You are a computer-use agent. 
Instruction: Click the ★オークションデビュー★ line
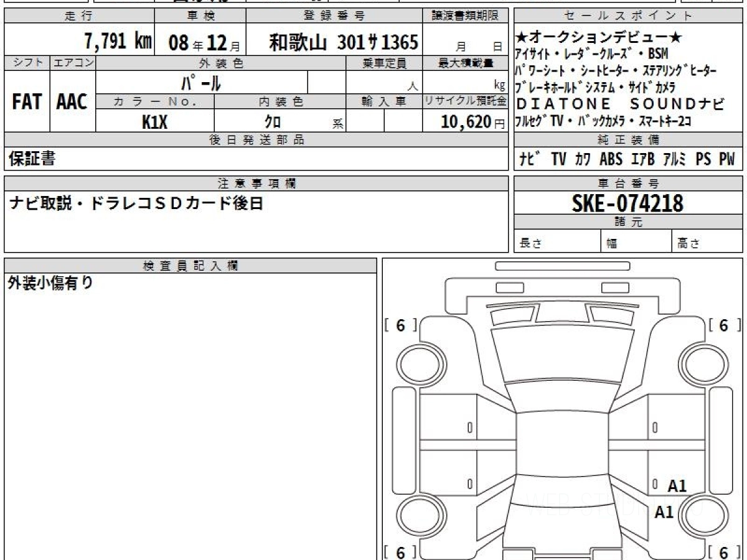pos(599,38)
